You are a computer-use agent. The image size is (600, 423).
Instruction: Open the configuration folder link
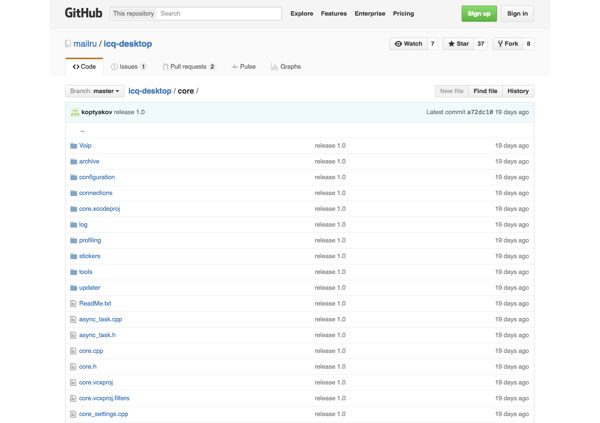pos(97,177)
